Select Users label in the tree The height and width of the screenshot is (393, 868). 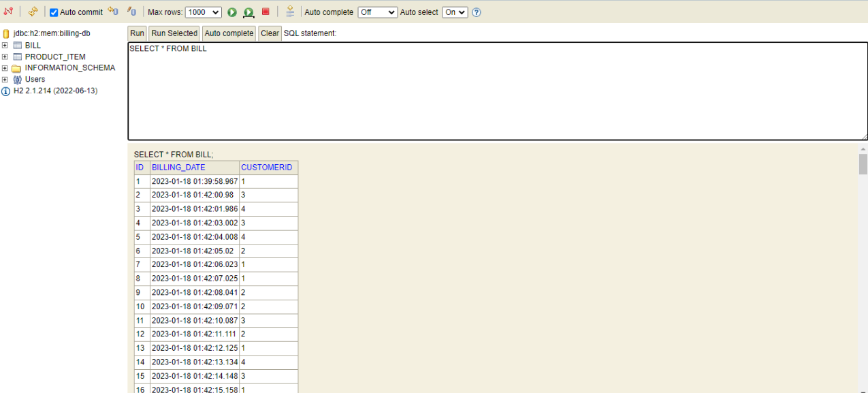[35, 80]
